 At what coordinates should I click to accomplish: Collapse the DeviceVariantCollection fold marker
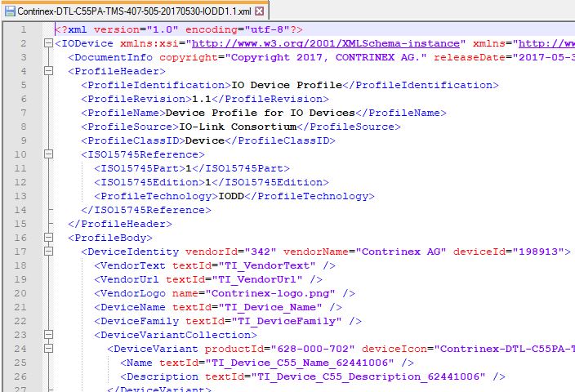pos(48,335)
